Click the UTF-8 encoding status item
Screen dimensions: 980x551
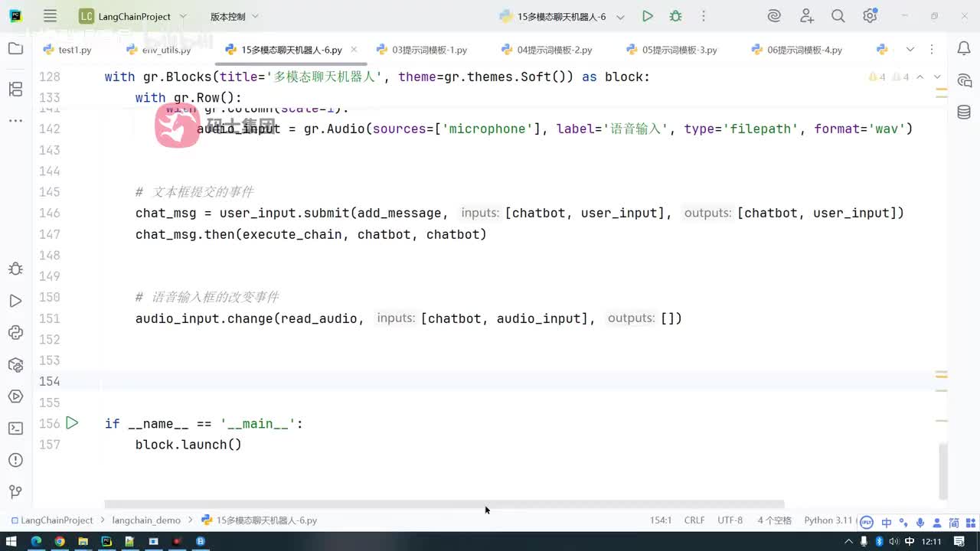pos(730,520)
